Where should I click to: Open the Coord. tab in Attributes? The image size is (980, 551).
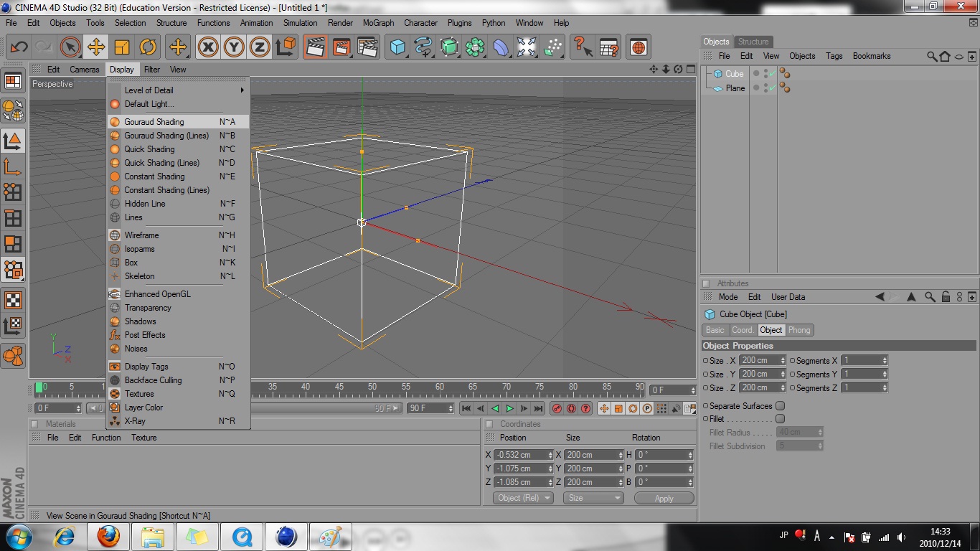[743, 330]
